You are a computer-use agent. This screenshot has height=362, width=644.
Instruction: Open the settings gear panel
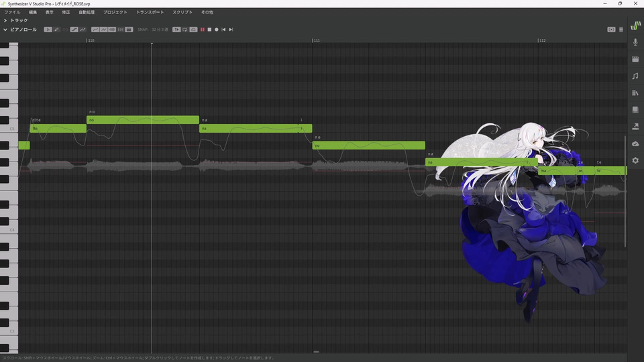tap(635, 160)
